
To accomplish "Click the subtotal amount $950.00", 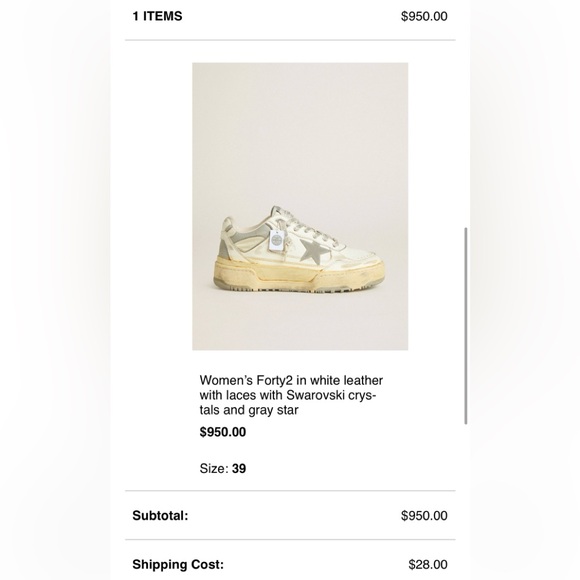I will tap(424, 516).
